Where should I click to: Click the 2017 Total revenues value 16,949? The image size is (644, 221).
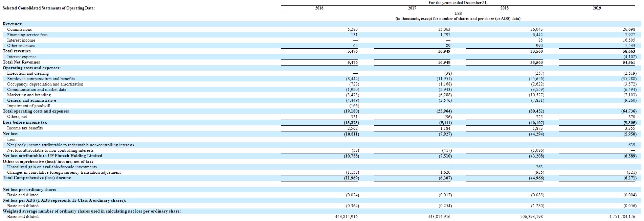tap(444, 51)
